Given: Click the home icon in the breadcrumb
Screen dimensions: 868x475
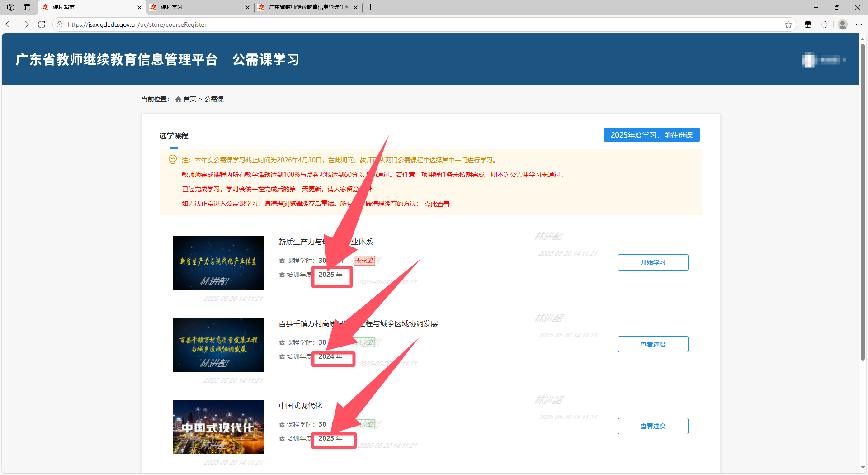Looking at the screenshot, I should pyautogui.click(x=178, y=99).
